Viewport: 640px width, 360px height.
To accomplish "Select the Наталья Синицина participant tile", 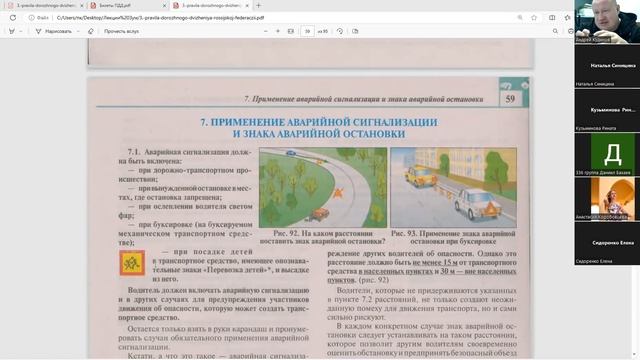I will (607, 66).
